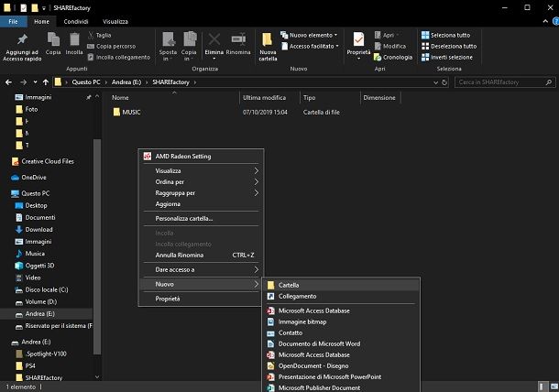
Task: Go up one folder level arrow
Action: pos(46,82)
